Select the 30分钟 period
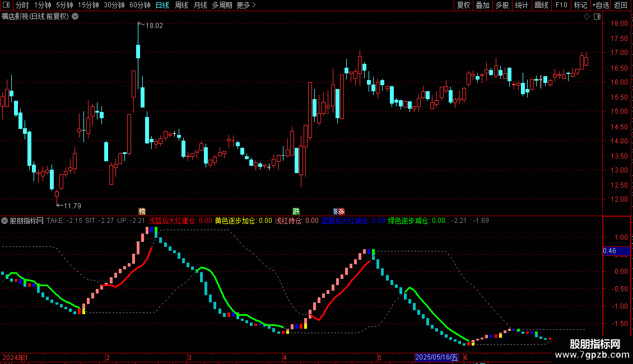The image size is (633, 364). coord(114,5)
